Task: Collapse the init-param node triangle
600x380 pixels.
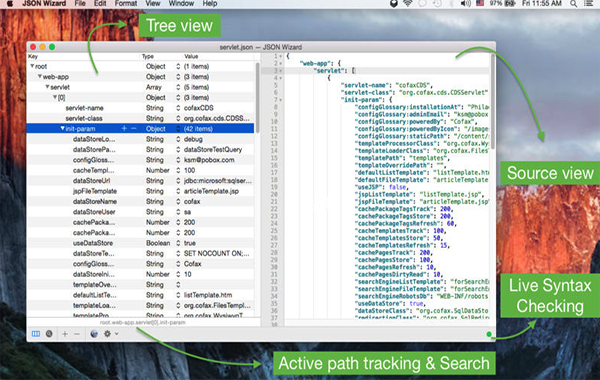Action: [x=62, y=129]
